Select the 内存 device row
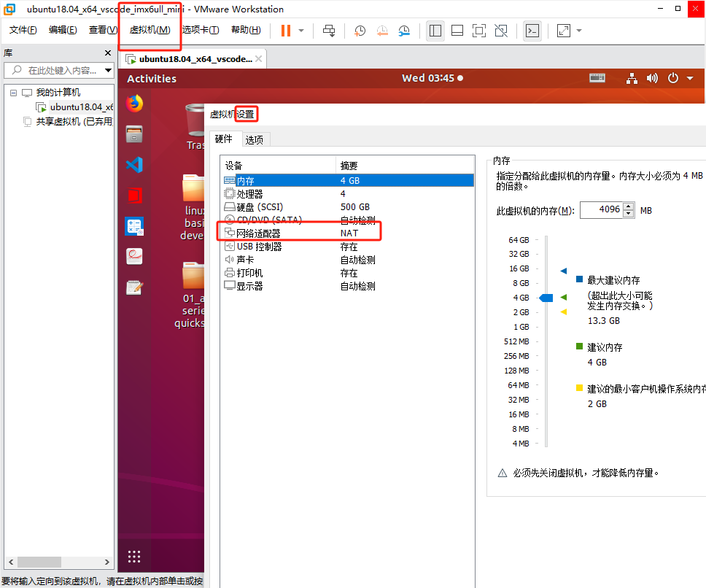 pyautogui.click(x=349, y=180)
